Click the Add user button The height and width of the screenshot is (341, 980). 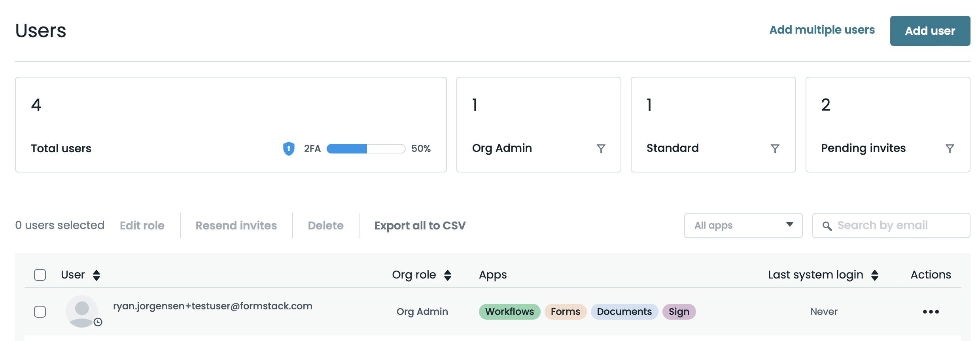pos(930,31)
